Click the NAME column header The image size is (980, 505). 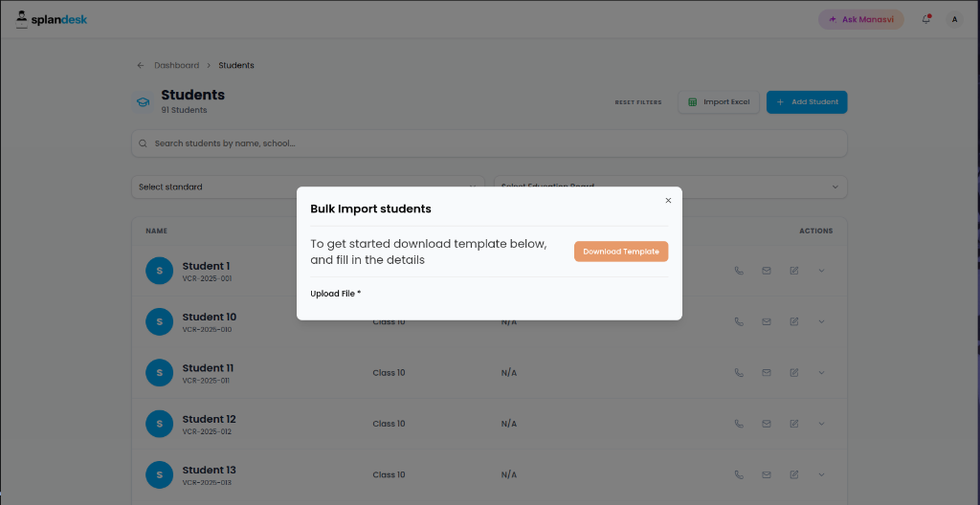157,231
